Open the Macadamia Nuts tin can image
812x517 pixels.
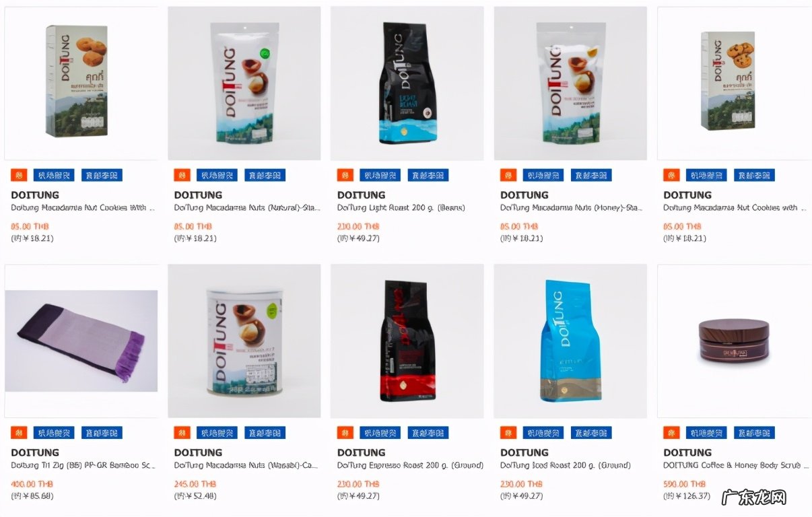point(244,341)
